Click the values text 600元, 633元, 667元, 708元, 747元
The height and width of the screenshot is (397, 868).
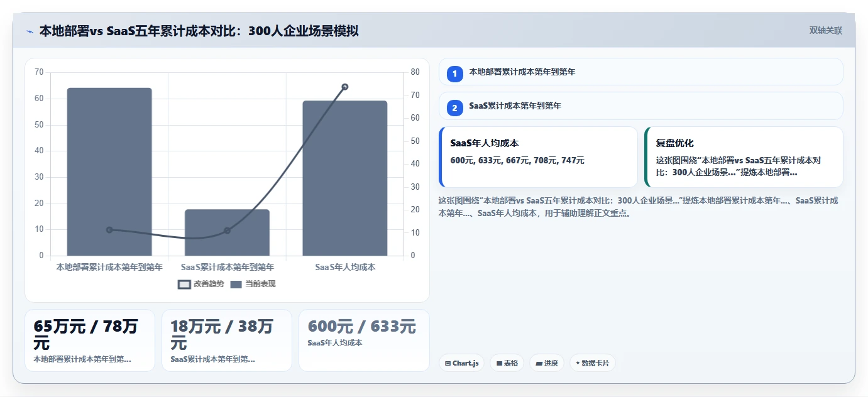click(517, 160)
